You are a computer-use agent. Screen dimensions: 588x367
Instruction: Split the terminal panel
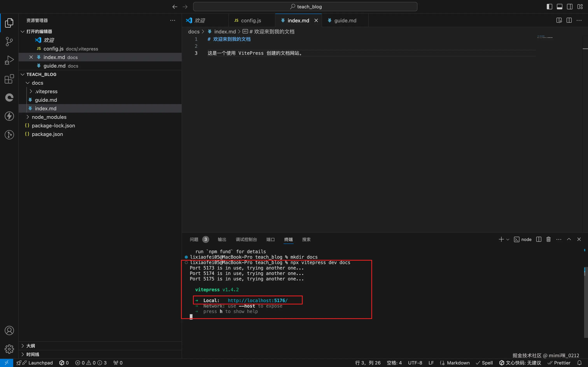[539, 239]
